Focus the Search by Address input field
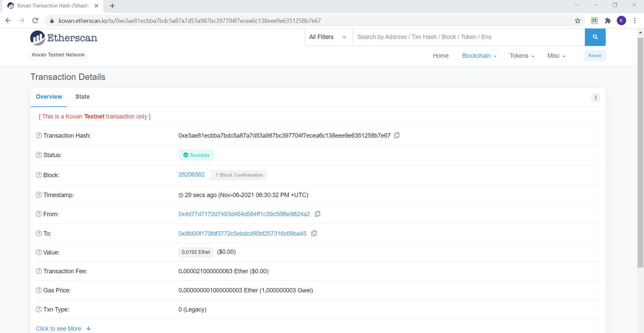The image size is (644, 333). click(x=469, y=37)
